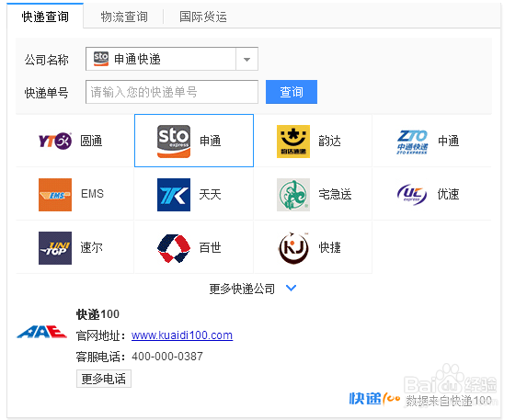
Task: Open the 申通快递 company combo box
Action: [172, 59]
